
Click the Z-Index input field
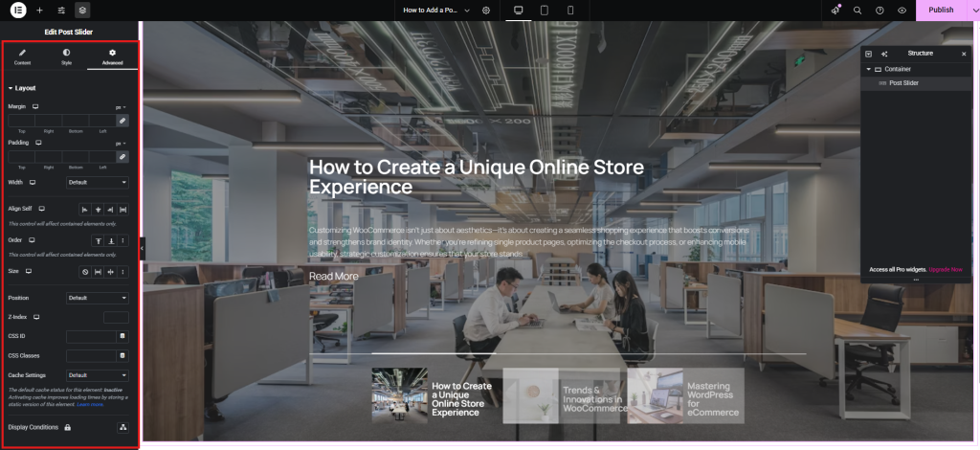click(116, 317)
